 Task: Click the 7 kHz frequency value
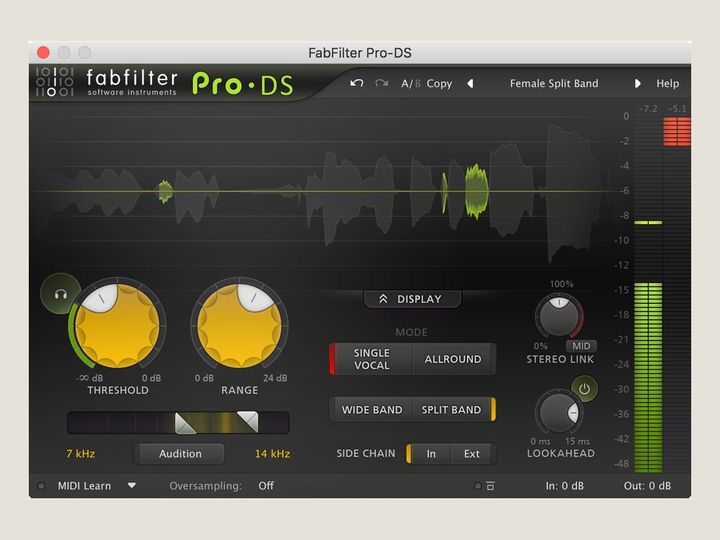coord(80,454)
